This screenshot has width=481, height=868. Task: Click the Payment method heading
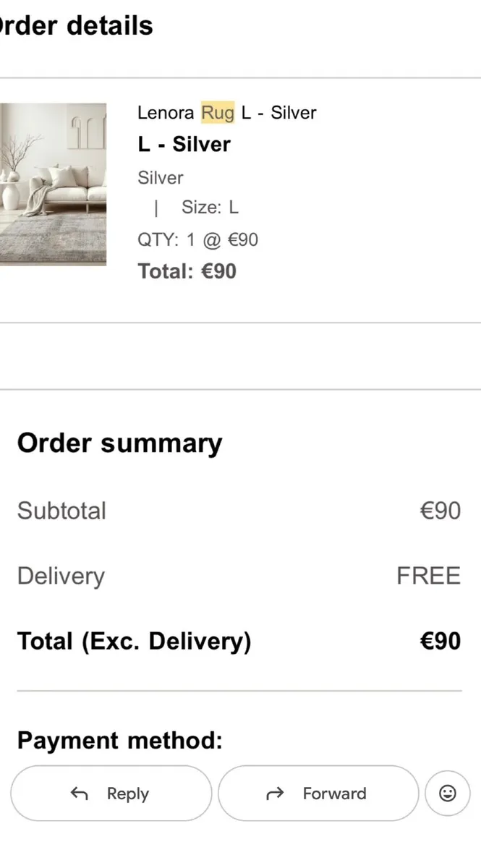(x=119, y=741)
